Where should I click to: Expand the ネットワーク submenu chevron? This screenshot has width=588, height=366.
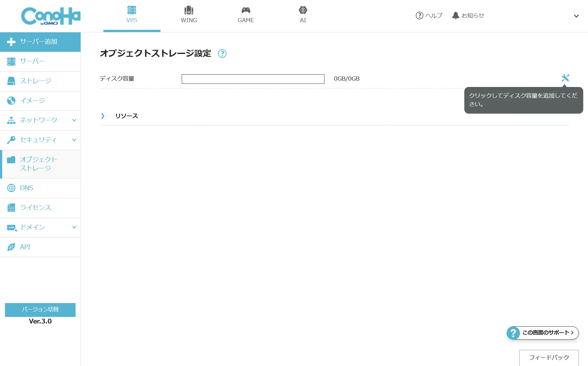click(x=74, y=120)
